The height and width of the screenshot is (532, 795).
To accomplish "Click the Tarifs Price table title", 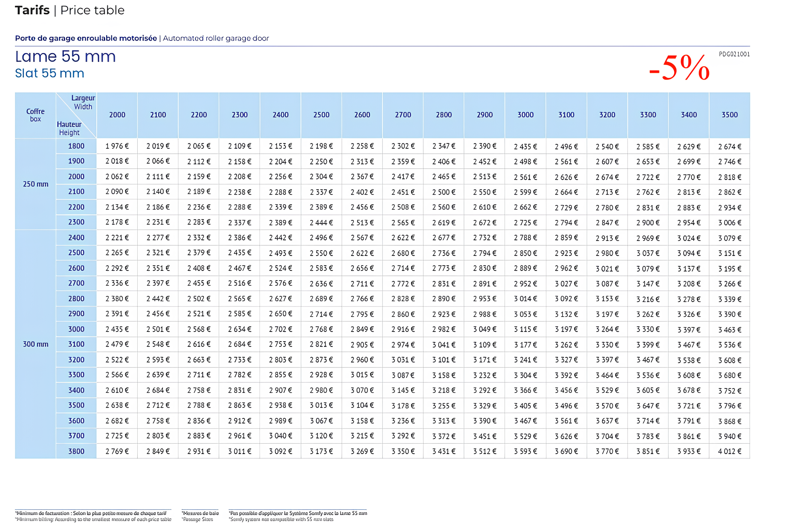I will [70, 10].
